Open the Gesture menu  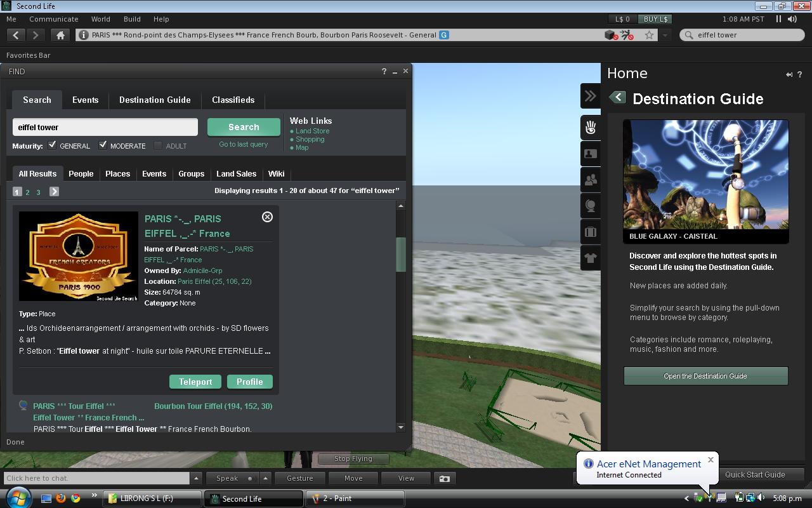click(300, 478)
